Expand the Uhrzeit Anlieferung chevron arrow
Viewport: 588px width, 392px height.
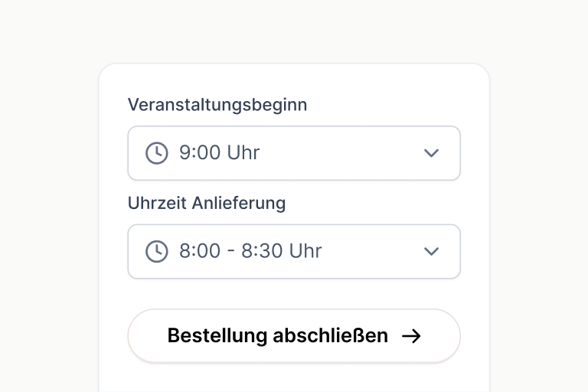point(432,251)
